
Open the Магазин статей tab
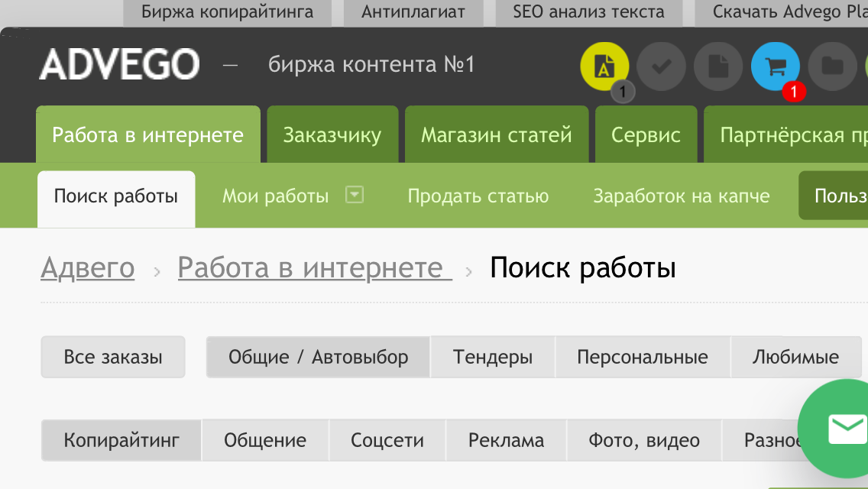[497, 134]
